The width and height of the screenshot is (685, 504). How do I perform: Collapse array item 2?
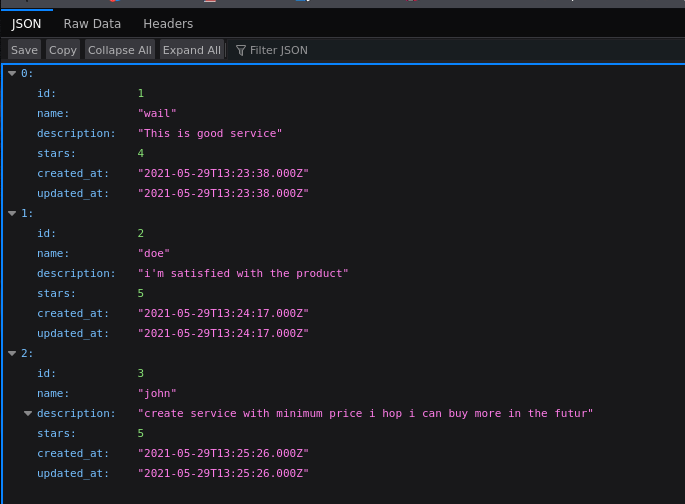[12, 353]
